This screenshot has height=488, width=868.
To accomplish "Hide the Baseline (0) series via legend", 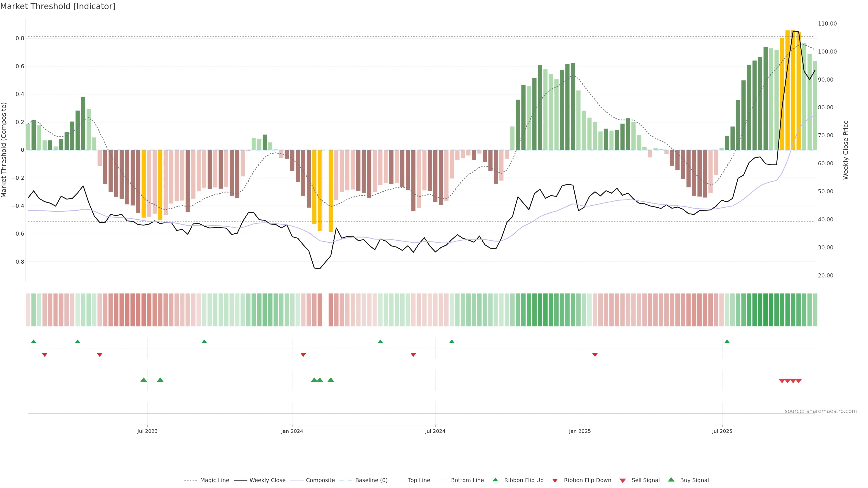I will 371,480.
